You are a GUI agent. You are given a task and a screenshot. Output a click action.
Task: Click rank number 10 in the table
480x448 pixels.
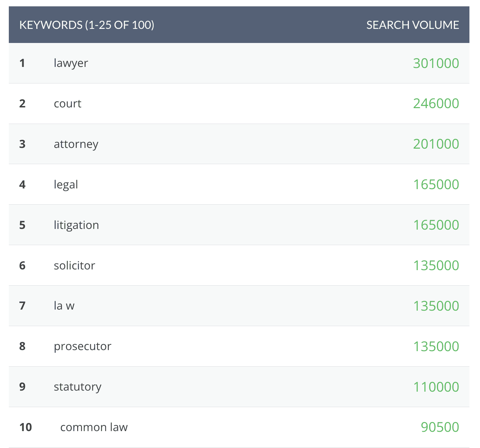coord(25,427)
